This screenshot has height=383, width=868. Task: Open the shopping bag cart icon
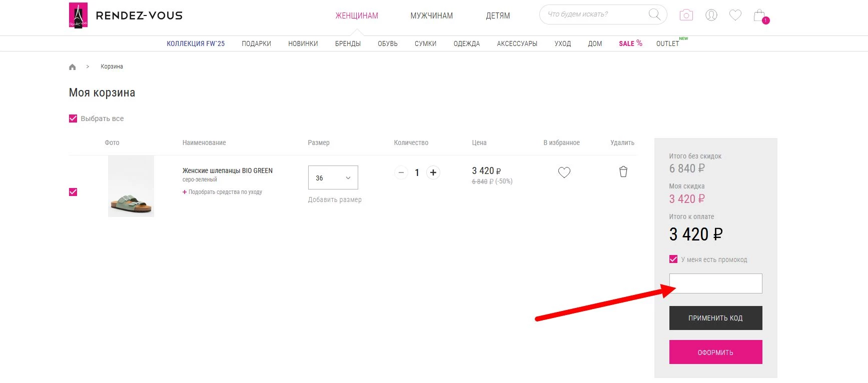(x=759, y=15)
